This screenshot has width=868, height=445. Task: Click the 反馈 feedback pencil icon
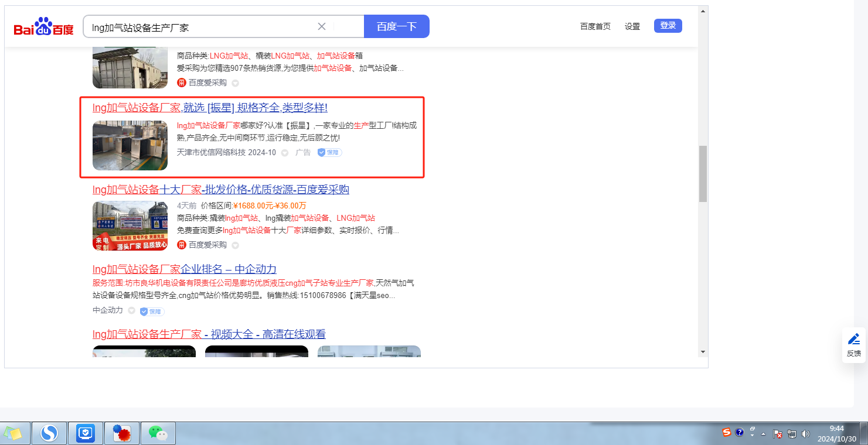pyautogui.click(x=854, y=339)
